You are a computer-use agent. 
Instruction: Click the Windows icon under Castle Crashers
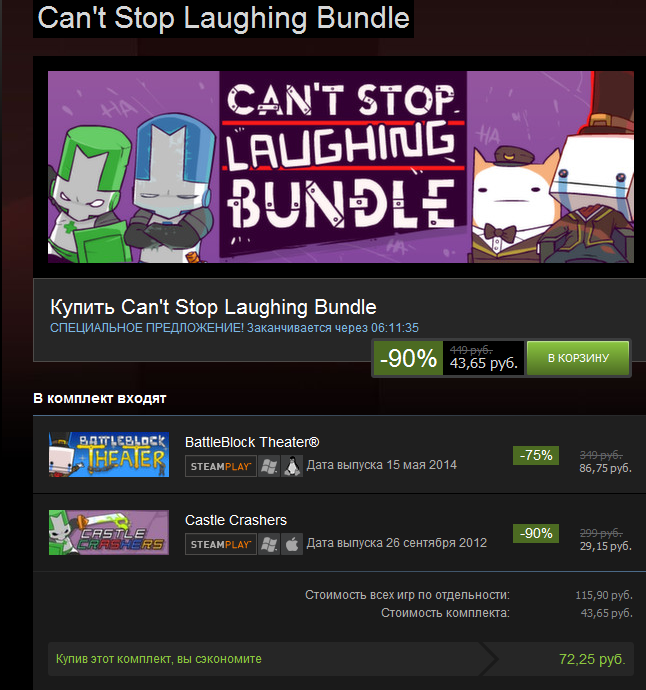(x=269, y=544)
